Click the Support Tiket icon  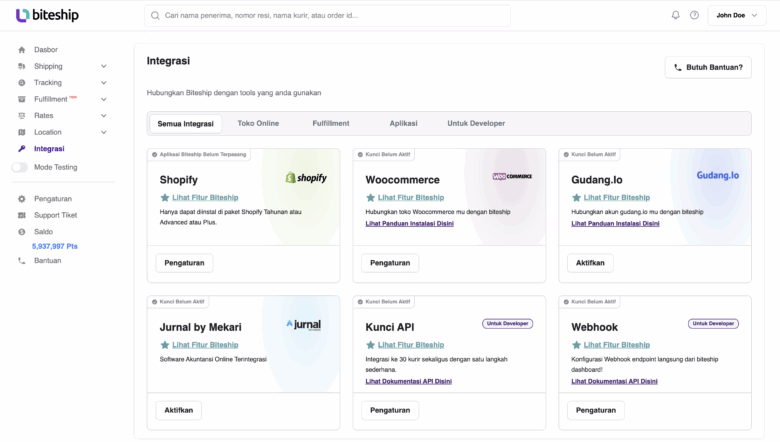[x=22, y=215]
